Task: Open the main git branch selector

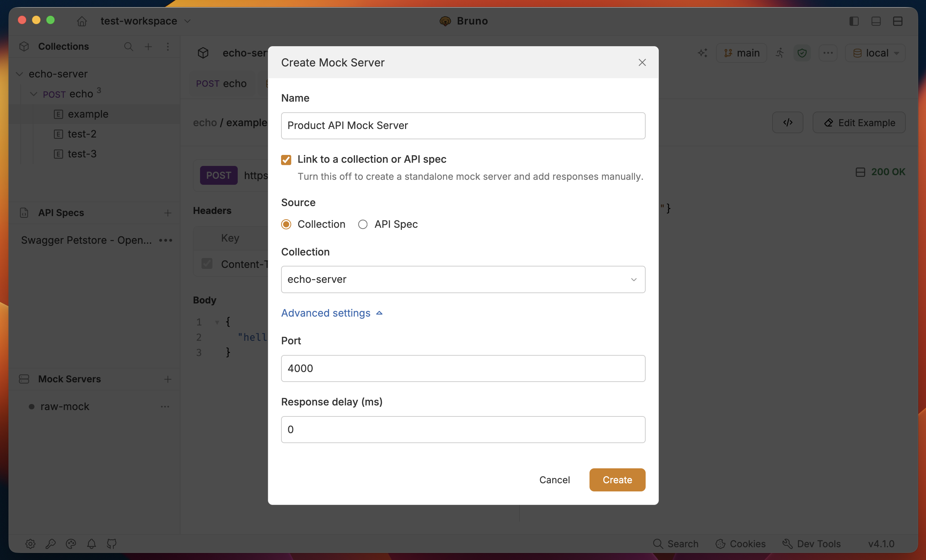Action: click(x=742, y=53)
